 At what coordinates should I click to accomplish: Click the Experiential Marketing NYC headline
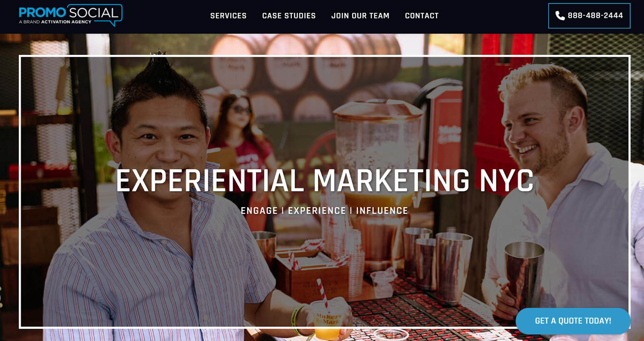[x=325, y=181]
